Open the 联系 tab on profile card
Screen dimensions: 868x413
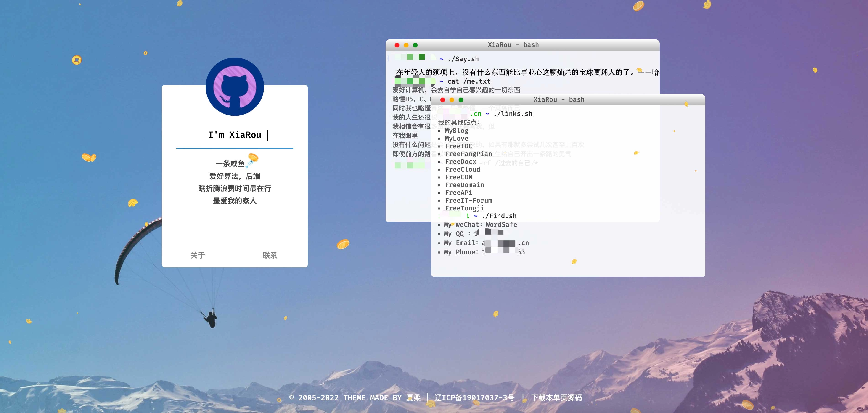(x=270, y=255)
